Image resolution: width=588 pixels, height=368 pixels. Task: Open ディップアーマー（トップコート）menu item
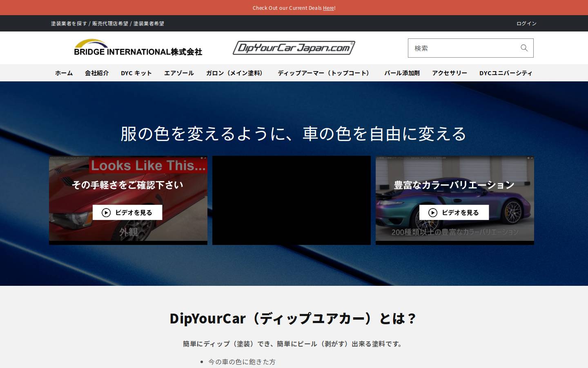(325, 73)
